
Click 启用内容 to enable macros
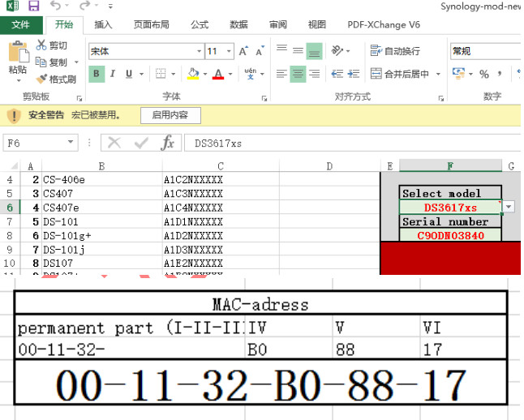click(170, 115)
